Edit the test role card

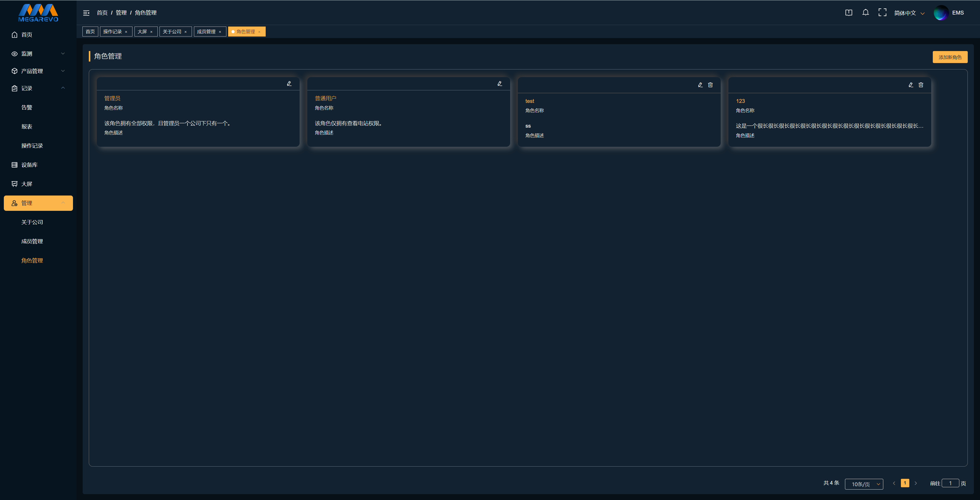coord(700,85)
